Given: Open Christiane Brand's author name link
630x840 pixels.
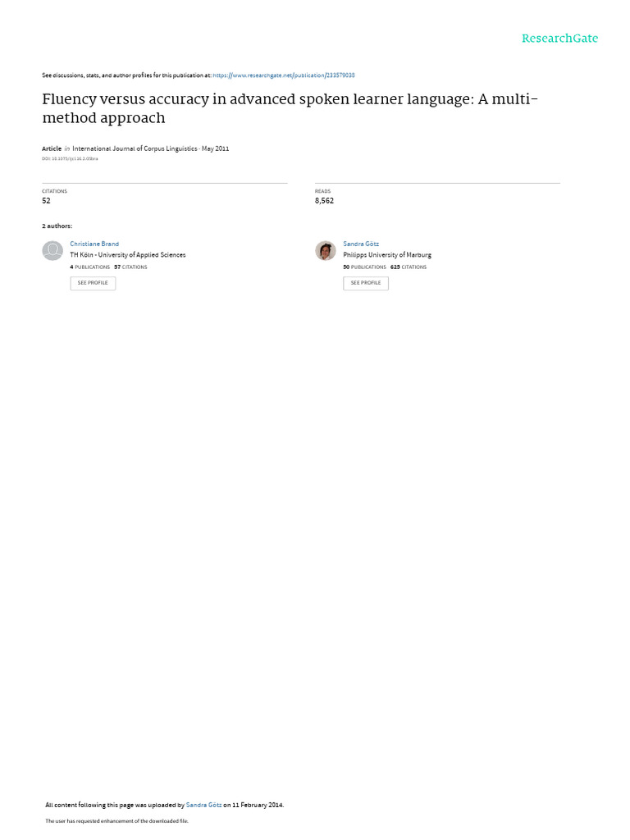Looking at the screenshot, I should coord(94,244).
